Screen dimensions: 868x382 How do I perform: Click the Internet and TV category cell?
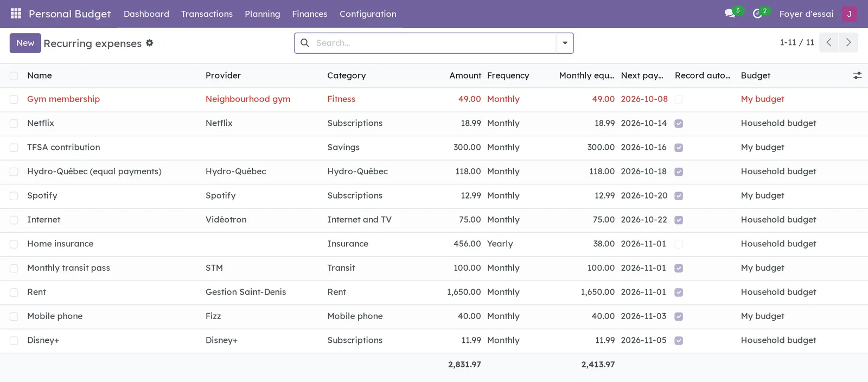point(359,219)
